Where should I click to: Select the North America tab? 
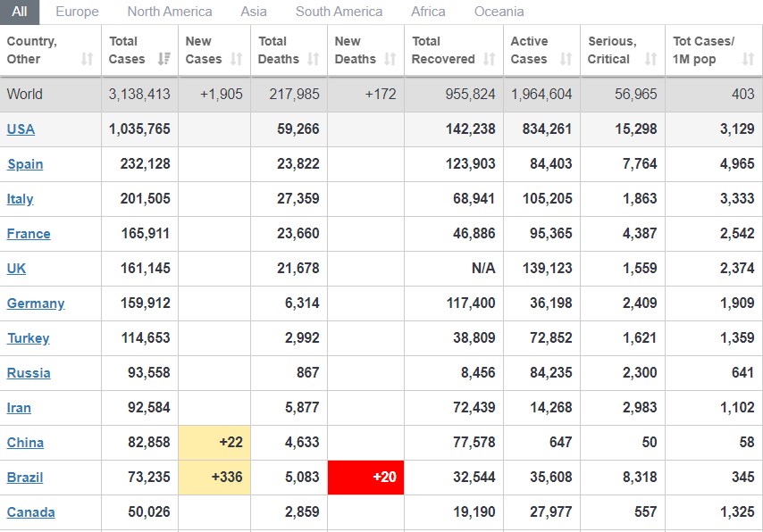click(x=170, y=12)
